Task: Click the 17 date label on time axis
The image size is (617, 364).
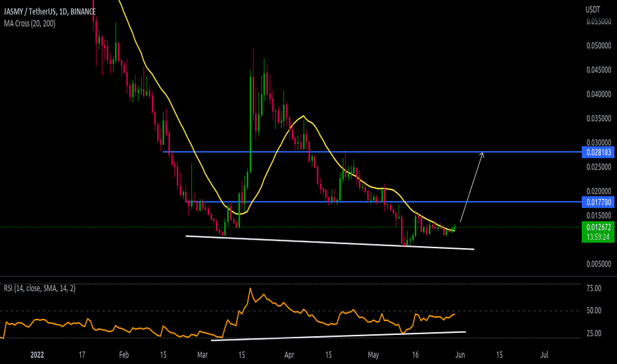Action: 82,355
